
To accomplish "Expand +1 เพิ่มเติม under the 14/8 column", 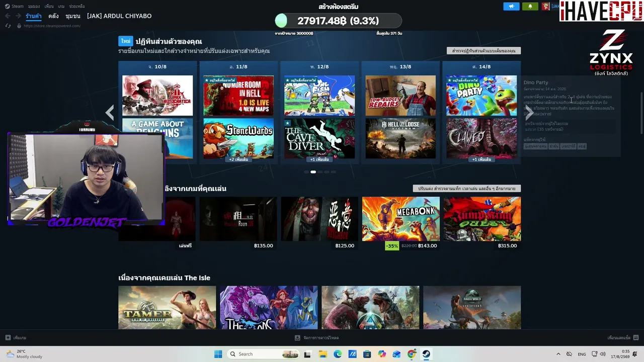I will 481,159.
